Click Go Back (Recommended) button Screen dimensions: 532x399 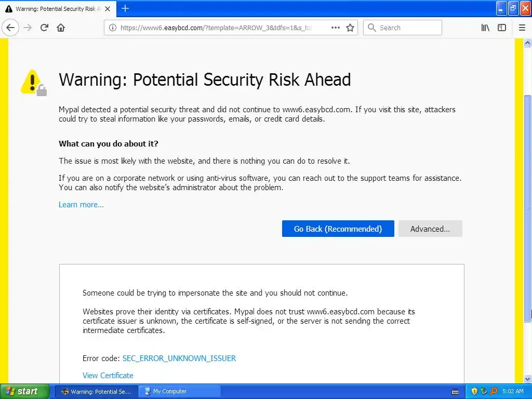tap(338, 229)
